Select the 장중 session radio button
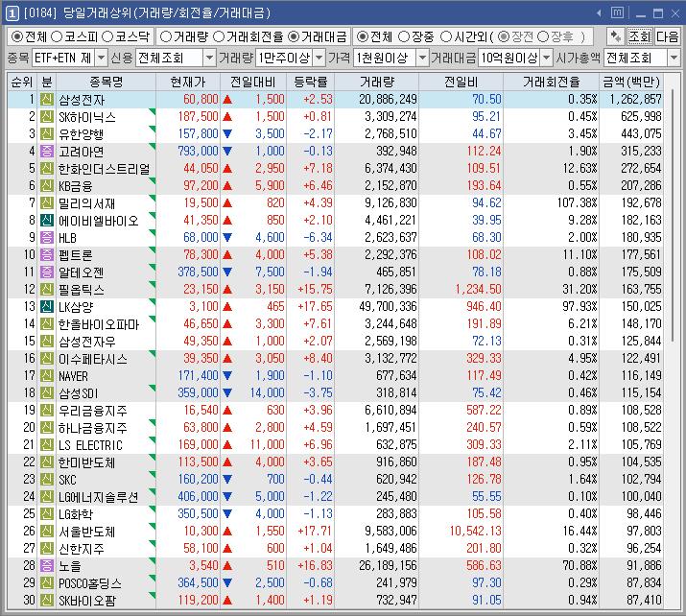Image resolution: width=686 pixels, height=616 pixels. click(404, 36)
